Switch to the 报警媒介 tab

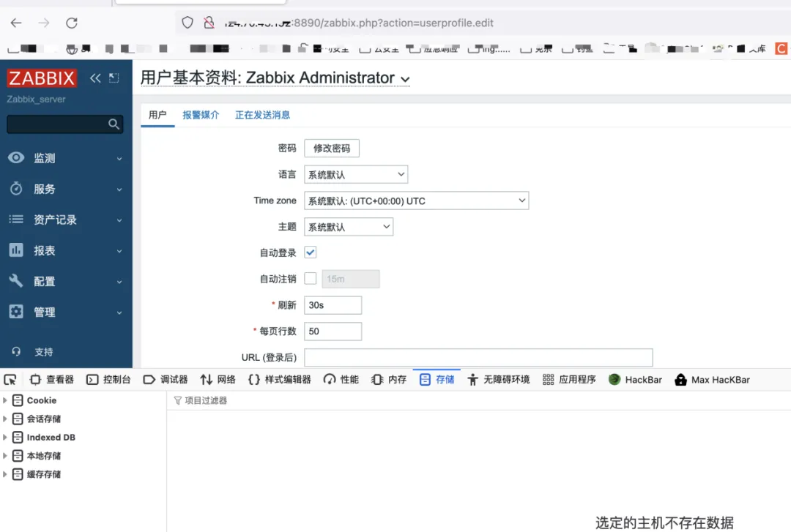[x=201, y=115]
